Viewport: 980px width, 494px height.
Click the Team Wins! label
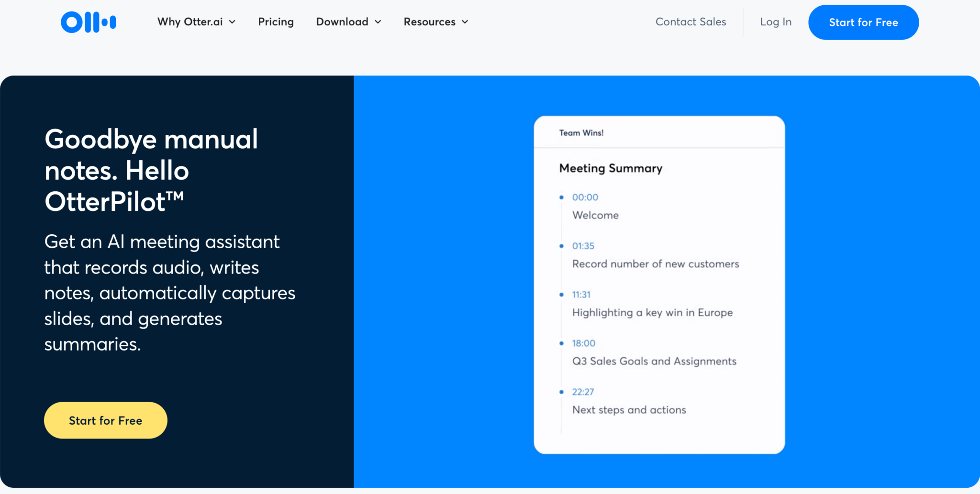click(x=580, y=132)
